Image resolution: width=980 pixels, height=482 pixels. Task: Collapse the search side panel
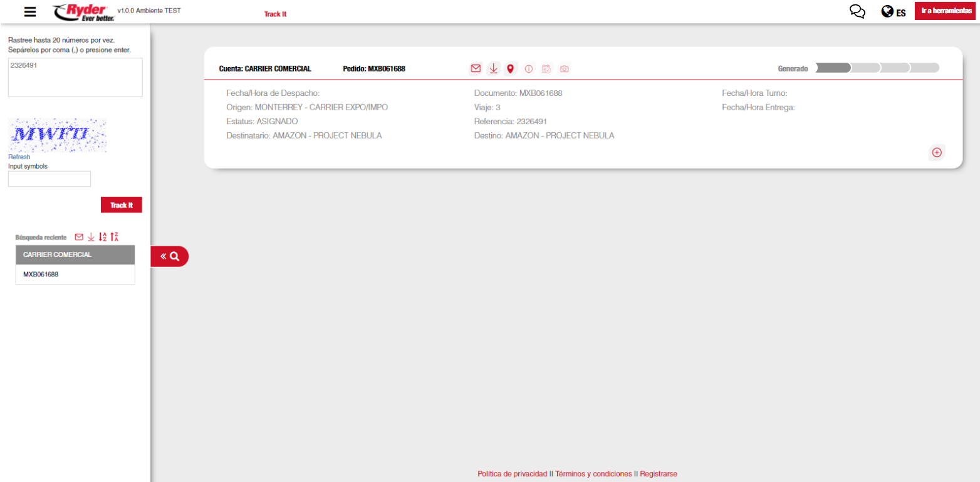pos(169,256)
